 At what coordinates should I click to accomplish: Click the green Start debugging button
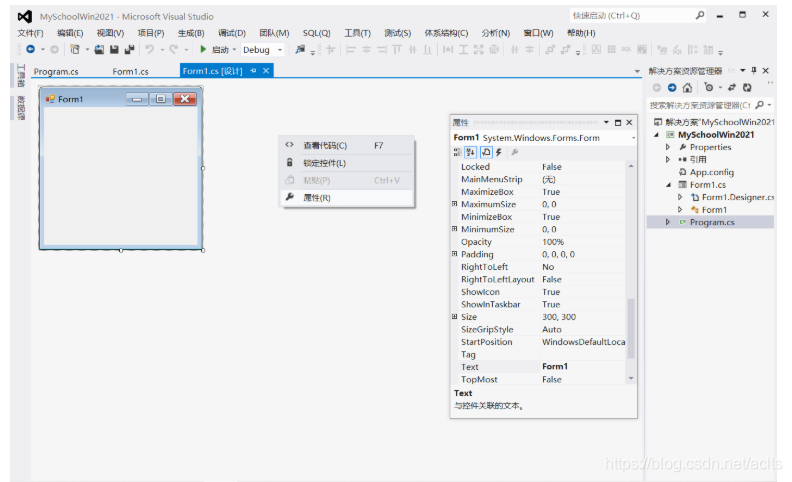203,49
